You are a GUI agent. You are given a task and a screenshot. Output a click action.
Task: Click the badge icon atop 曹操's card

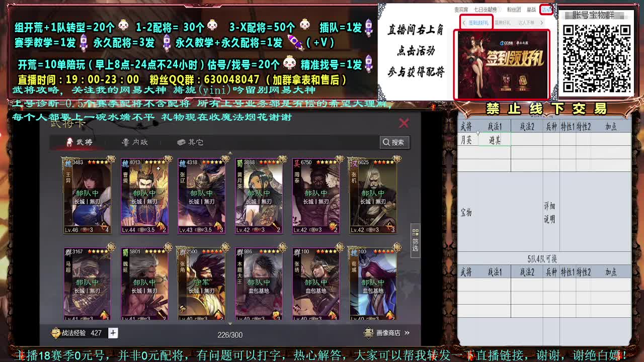pos(168,160)
